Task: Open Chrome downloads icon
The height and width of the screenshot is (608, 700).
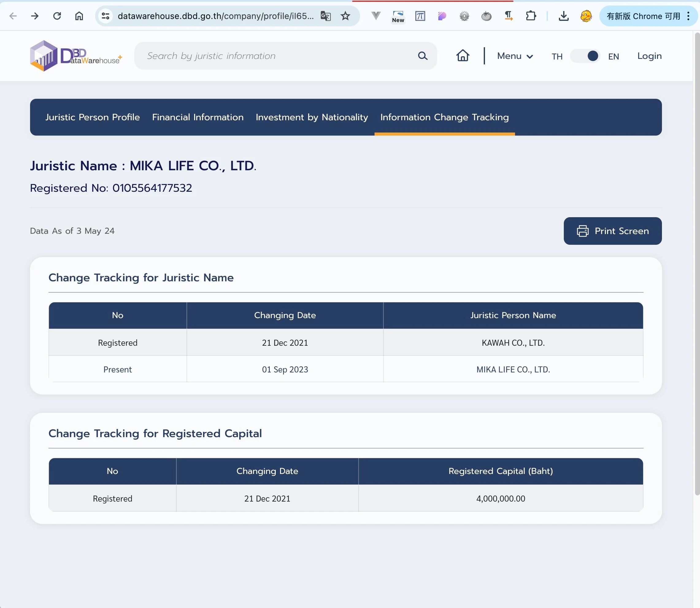Action: [563, 16]
